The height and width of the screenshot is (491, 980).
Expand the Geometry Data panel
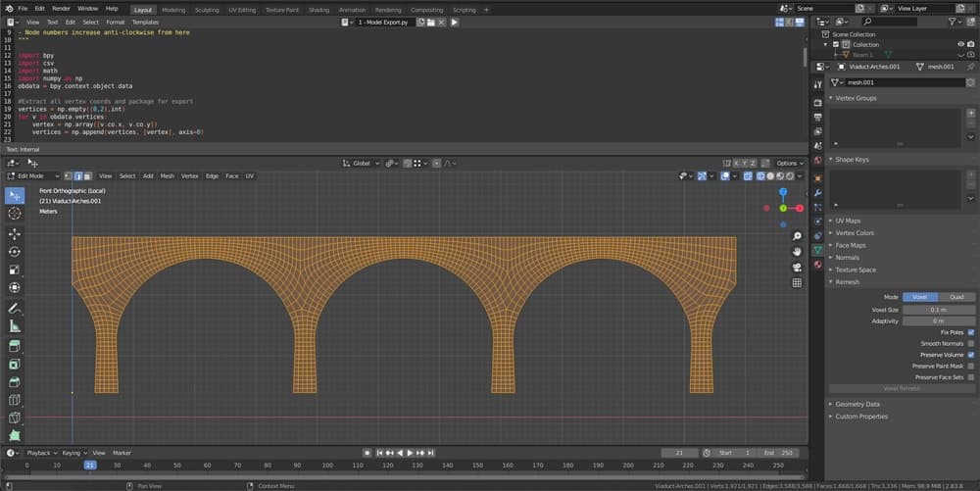tap(857, 404)
